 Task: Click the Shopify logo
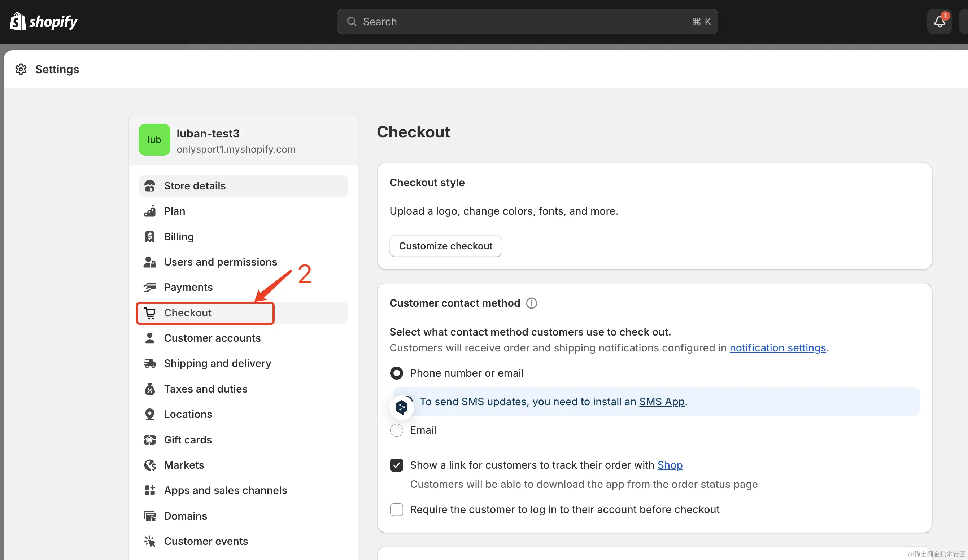click(x=43, y=22)
